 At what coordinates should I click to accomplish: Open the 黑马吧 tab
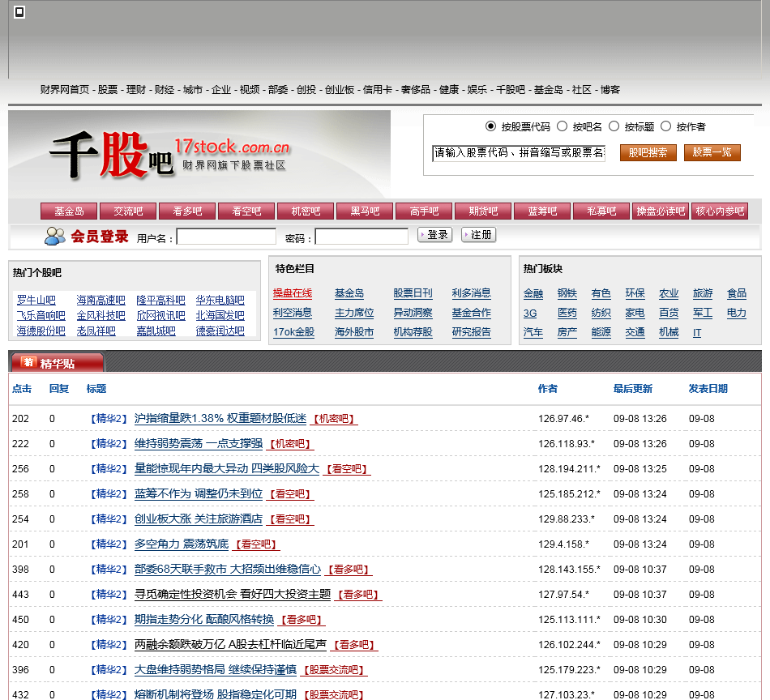[x=365, y=211]
